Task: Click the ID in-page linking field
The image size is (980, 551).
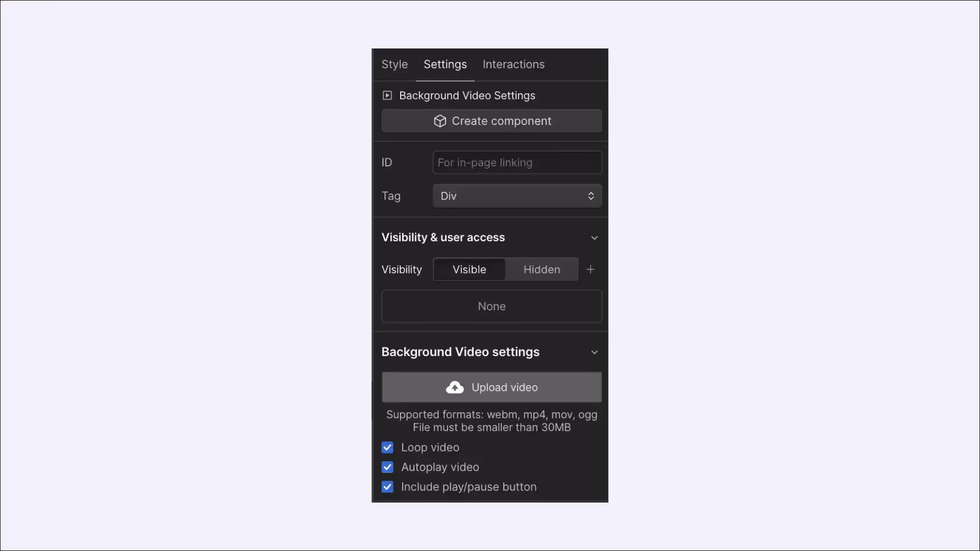Action: 517,162
